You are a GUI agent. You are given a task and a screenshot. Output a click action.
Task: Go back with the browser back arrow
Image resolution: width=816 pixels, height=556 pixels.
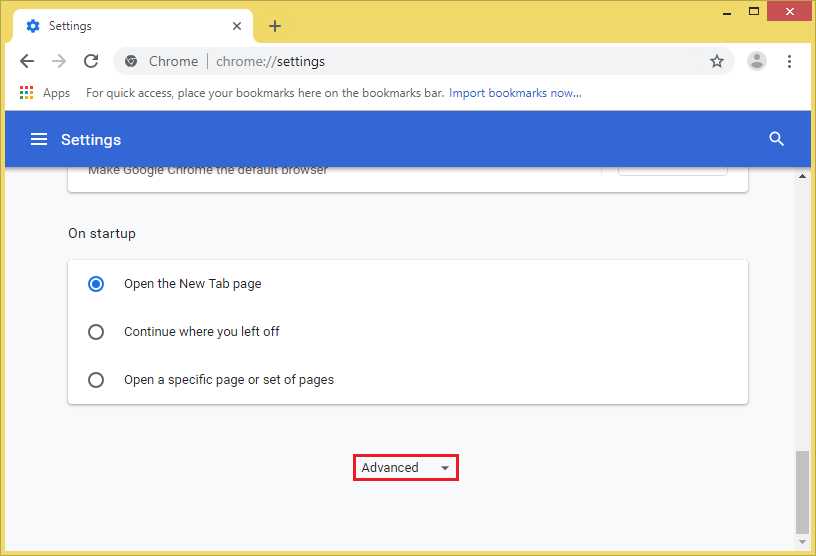click(x=27, y=61)
